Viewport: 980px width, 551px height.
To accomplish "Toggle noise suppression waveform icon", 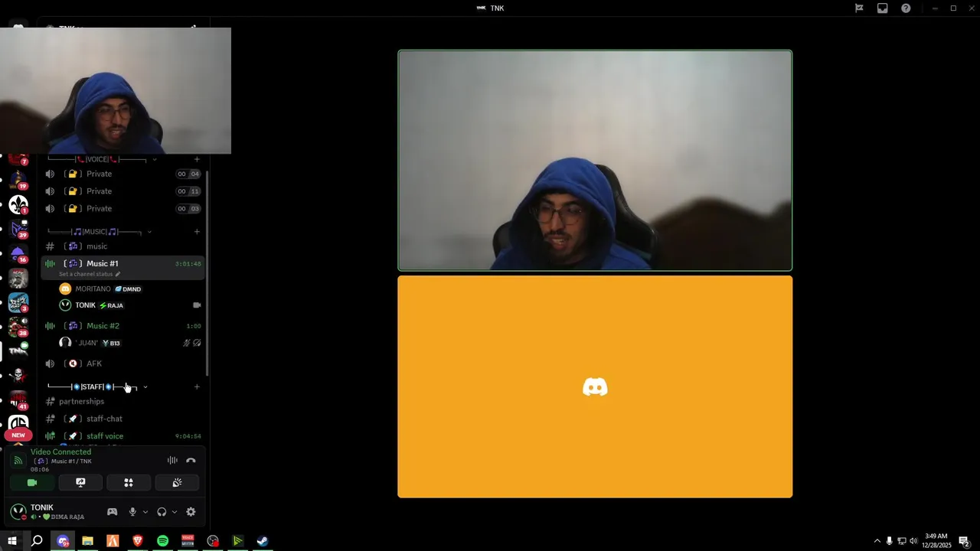I will point(172,461).
